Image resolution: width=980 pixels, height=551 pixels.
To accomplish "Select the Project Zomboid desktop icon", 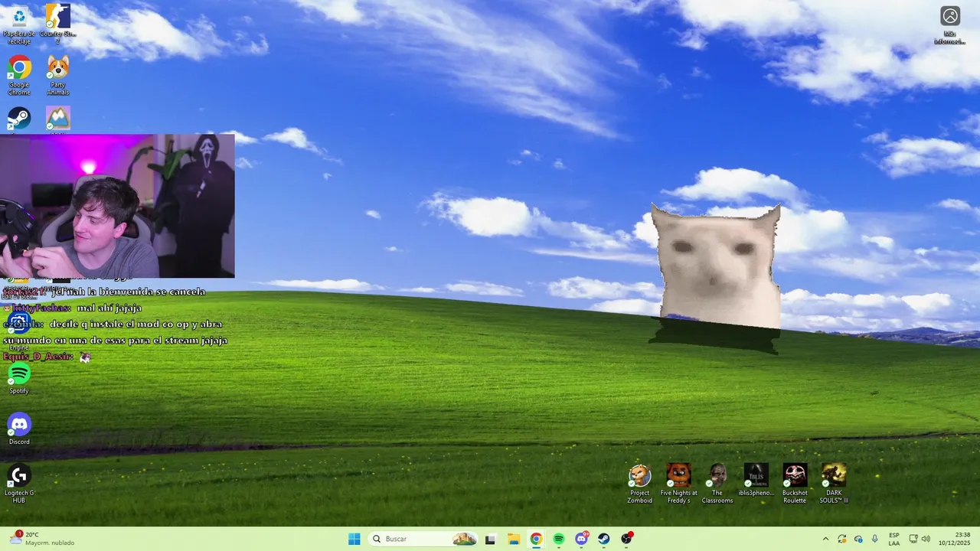I will pos(639,484).
